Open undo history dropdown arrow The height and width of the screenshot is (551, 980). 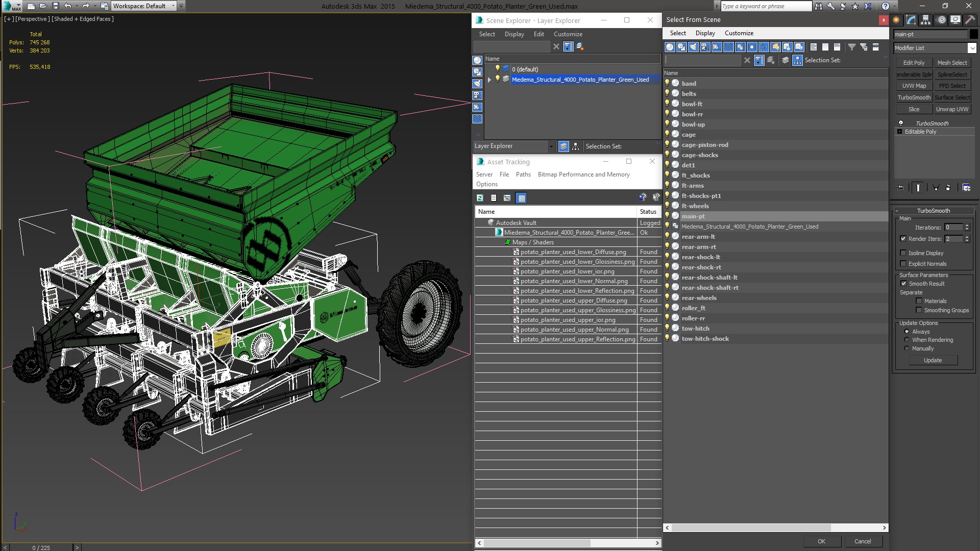76,6
